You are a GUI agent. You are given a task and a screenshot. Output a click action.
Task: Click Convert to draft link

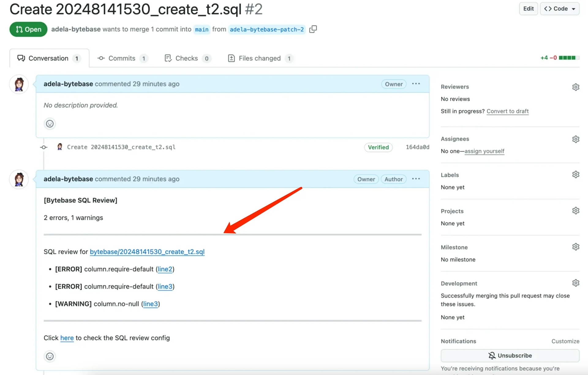(507, 111)
